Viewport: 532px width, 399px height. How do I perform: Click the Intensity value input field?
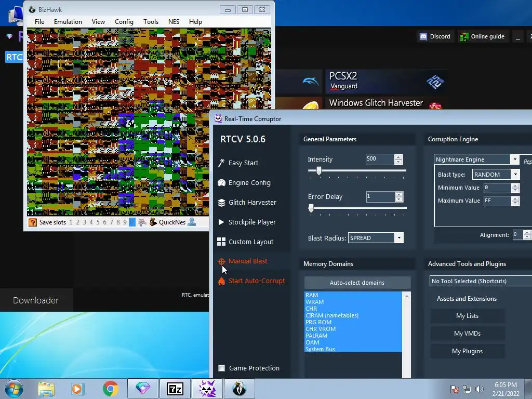click(x=380, y=159)
